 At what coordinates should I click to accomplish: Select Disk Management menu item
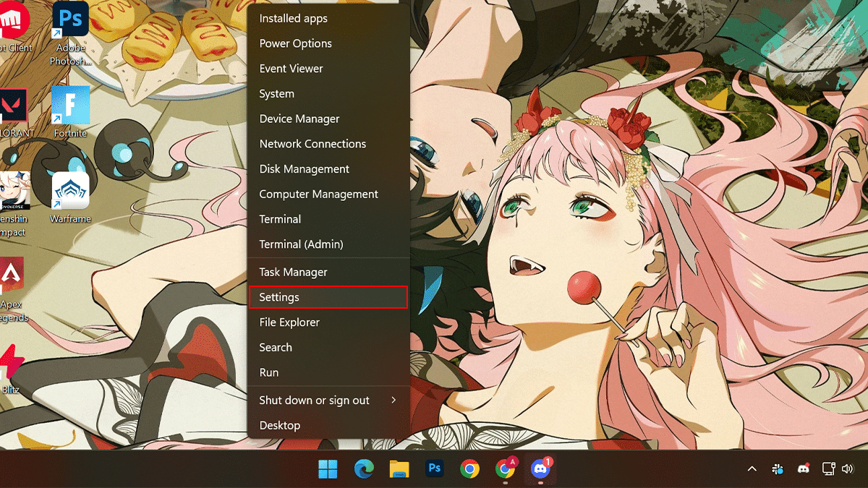304,169
